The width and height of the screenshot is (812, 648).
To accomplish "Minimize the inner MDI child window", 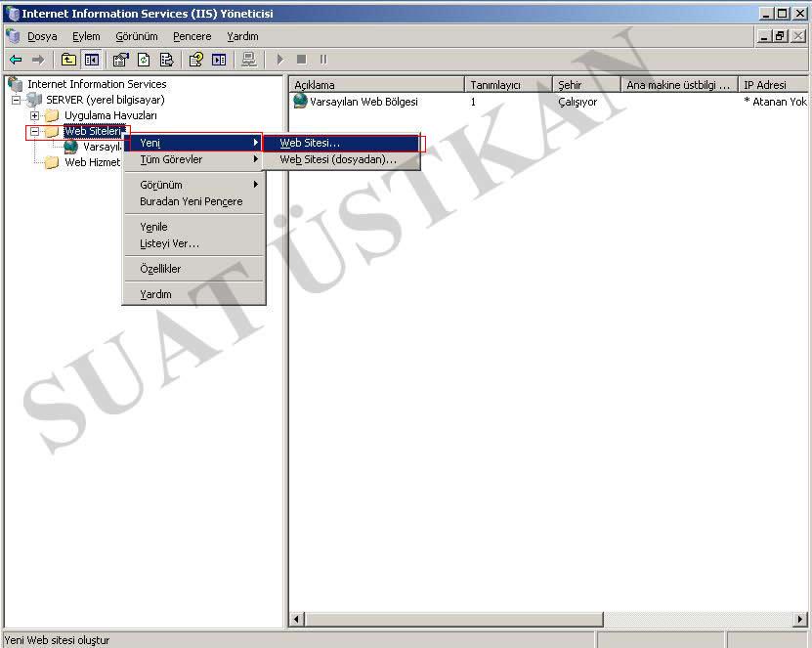I will (765, 36).
